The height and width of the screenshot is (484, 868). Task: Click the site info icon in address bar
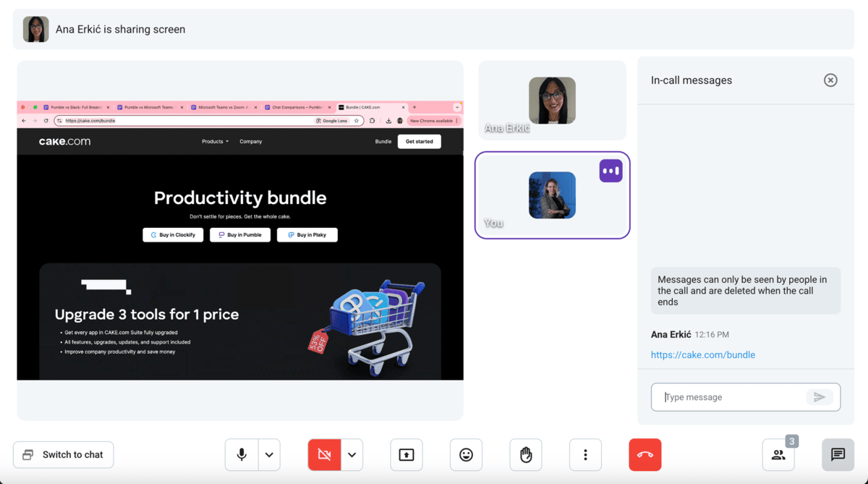[59, 121]
